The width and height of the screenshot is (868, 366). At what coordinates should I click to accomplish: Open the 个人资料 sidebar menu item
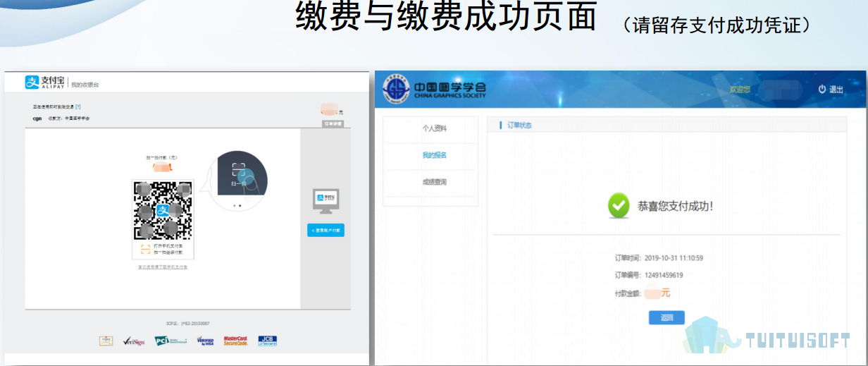pos(434,128)
